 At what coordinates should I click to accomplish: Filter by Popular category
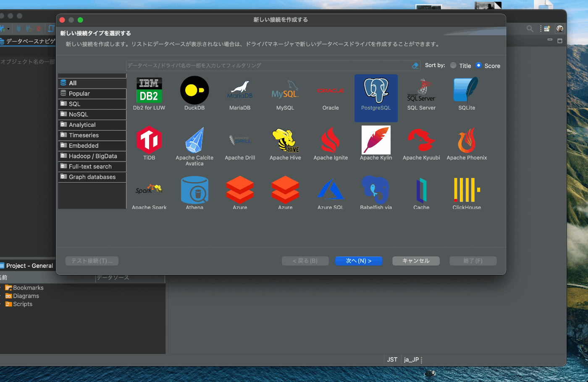pyautogui.click(x=92, y=94)
